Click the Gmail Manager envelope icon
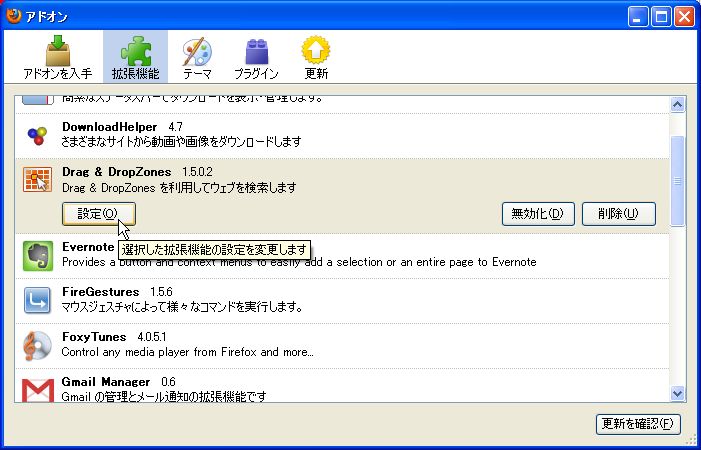 38,390
